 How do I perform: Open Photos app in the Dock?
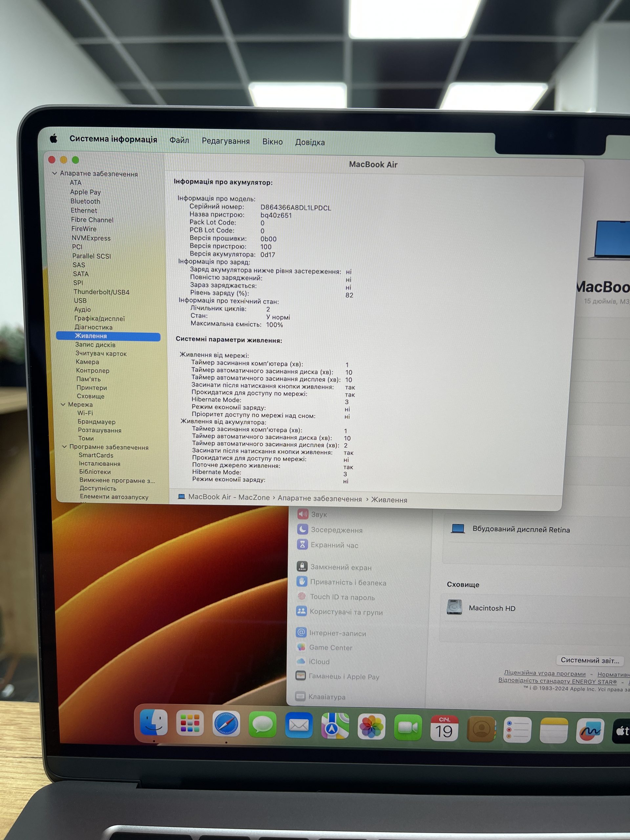tap(371, 727)
